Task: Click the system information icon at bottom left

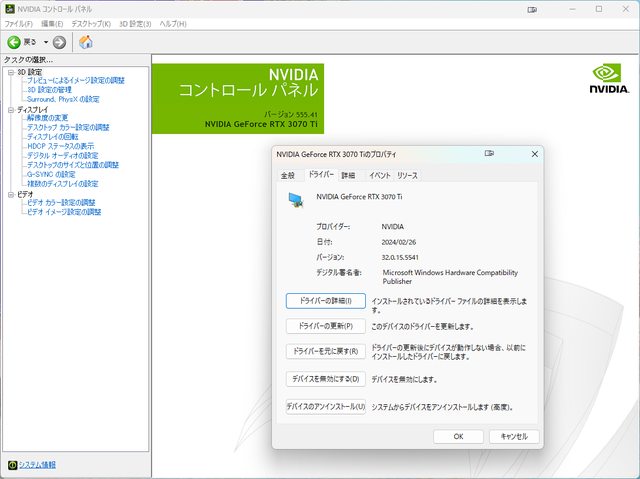Action: 10,465
